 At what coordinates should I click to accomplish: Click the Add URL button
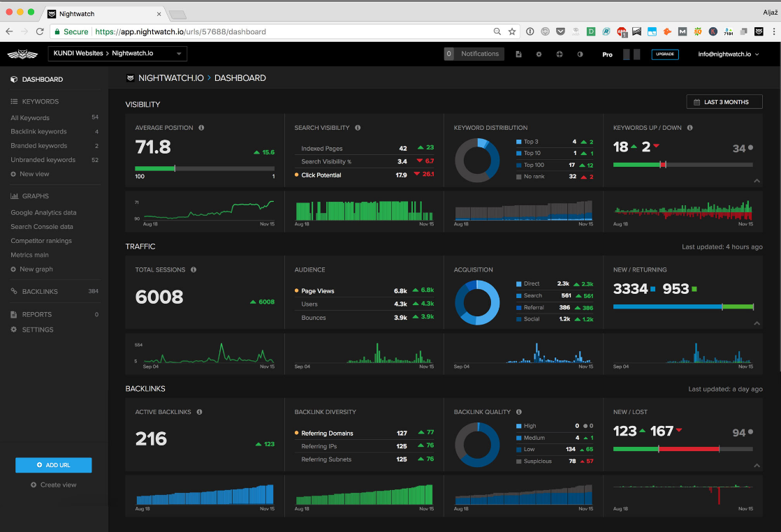(53, 465)
